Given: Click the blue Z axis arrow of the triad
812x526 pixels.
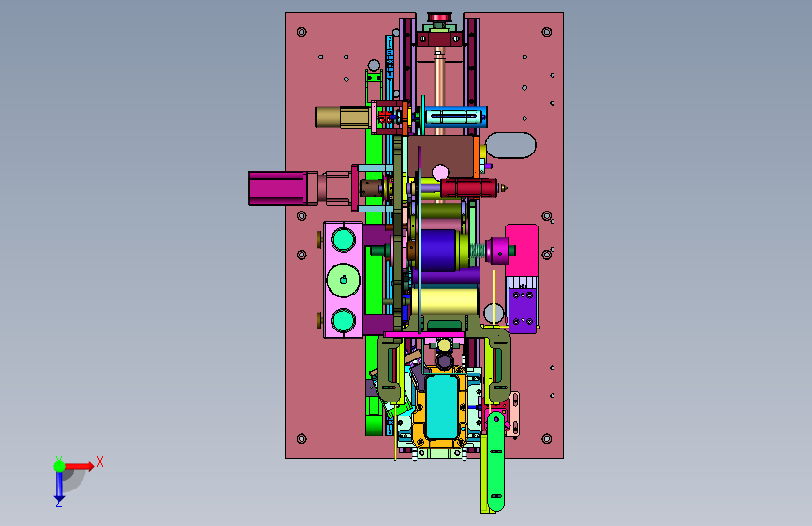Looking at the screenshot, I should pos(59,487).
